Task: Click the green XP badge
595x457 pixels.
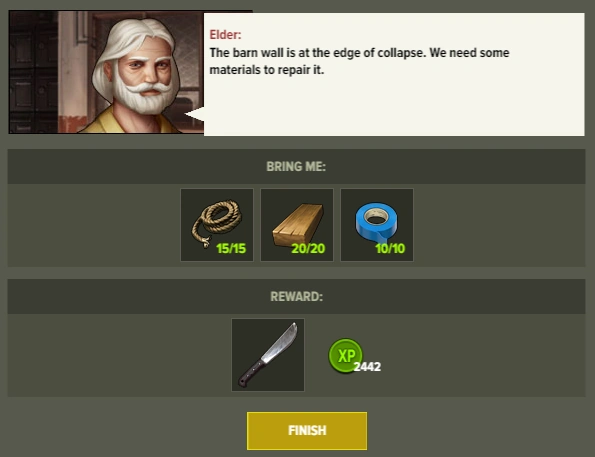Action: click(x=345, y=356)
